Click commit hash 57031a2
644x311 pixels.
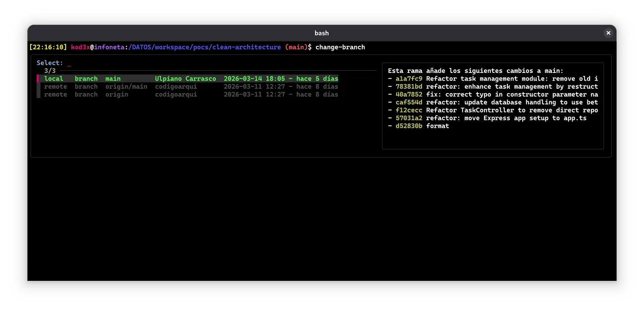[x=409, y=118]
